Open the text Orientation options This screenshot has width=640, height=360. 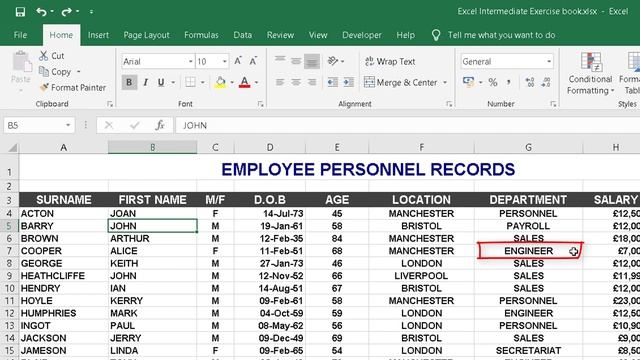pos(336,61)
